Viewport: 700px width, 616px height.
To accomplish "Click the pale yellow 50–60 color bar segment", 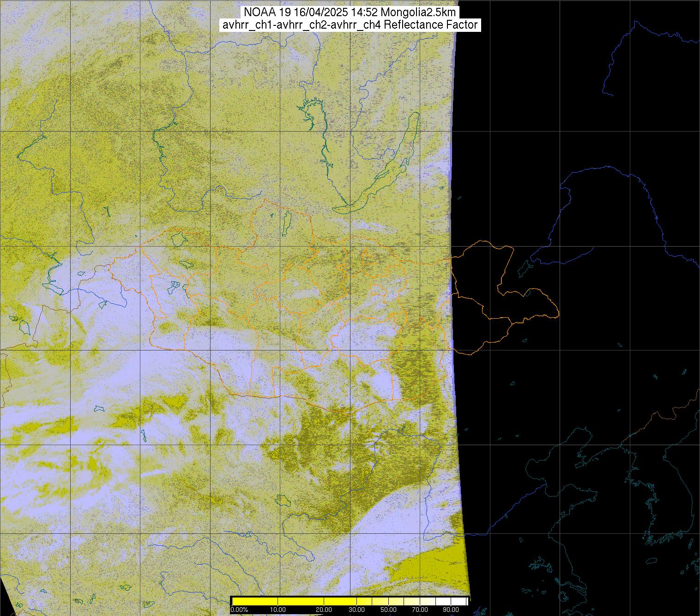I will (396, 601).
